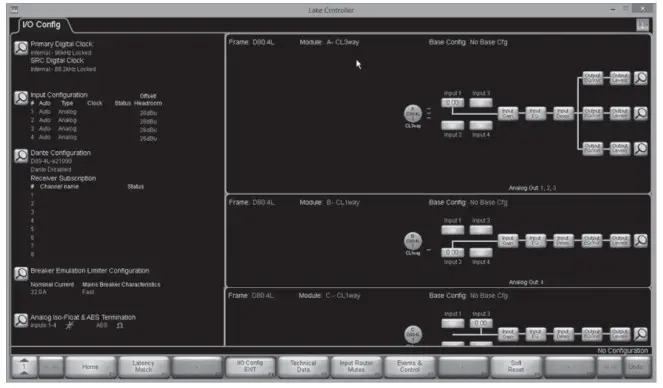
Task: Select Module B Input 3 router button
Action: pos(481,230)
